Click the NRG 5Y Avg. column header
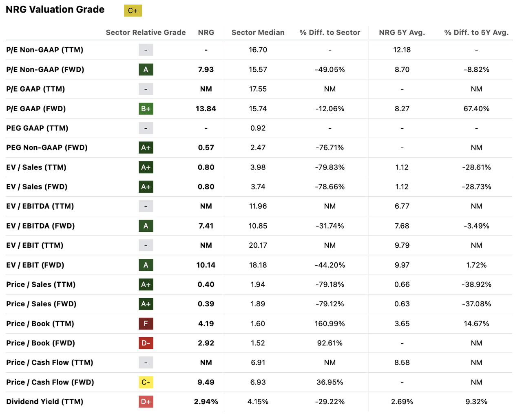522x420 pixels. pos(402,33)
